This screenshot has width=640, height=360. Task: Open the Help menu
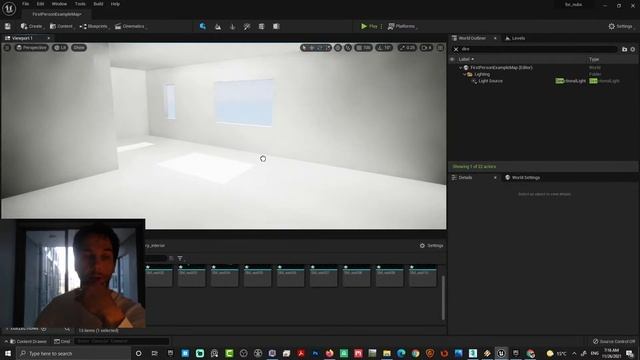pyautogui.click(x=115, y=4)
